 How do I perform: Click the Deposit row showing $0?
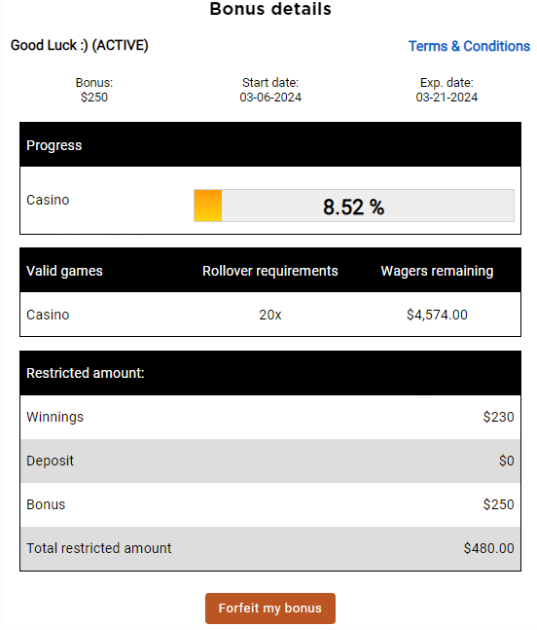(270, 461)
